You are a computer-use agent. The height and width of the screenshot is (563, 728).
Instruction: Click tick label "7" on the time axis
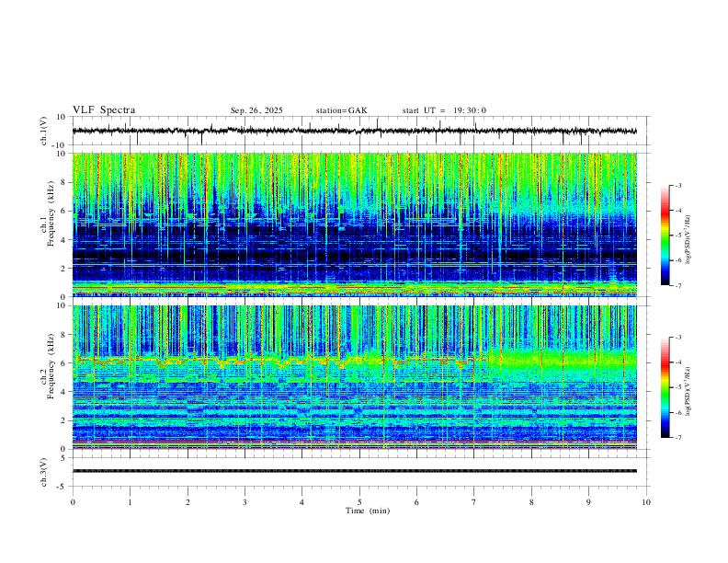tap(474, 502)
